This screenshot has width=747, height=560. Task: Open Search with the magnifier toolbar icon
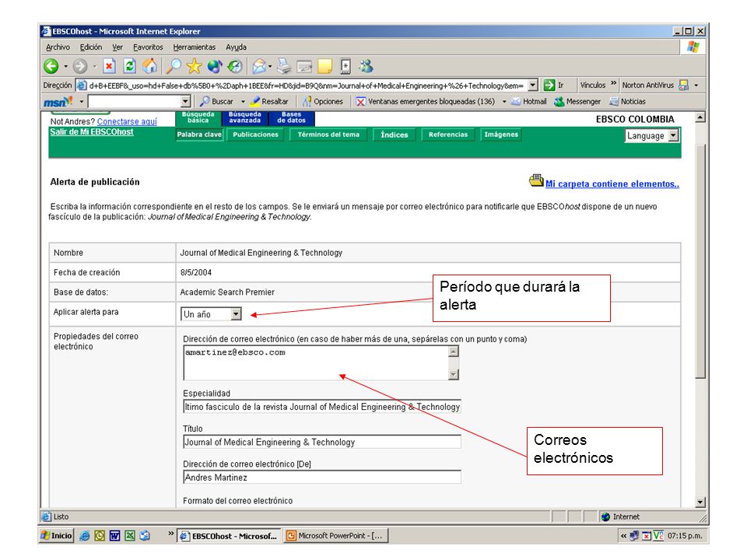174,66
